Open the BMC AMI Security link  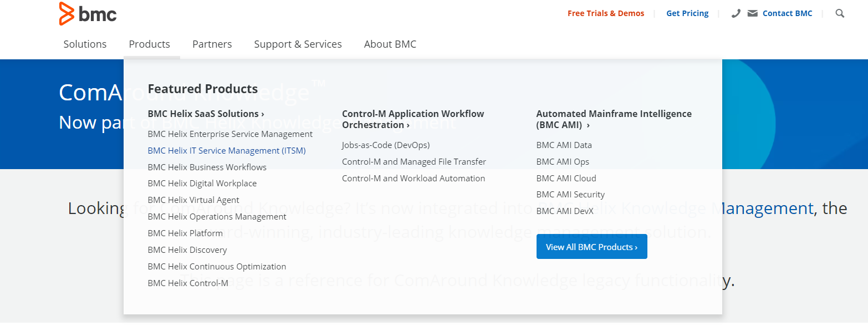(x=570, y=195)
